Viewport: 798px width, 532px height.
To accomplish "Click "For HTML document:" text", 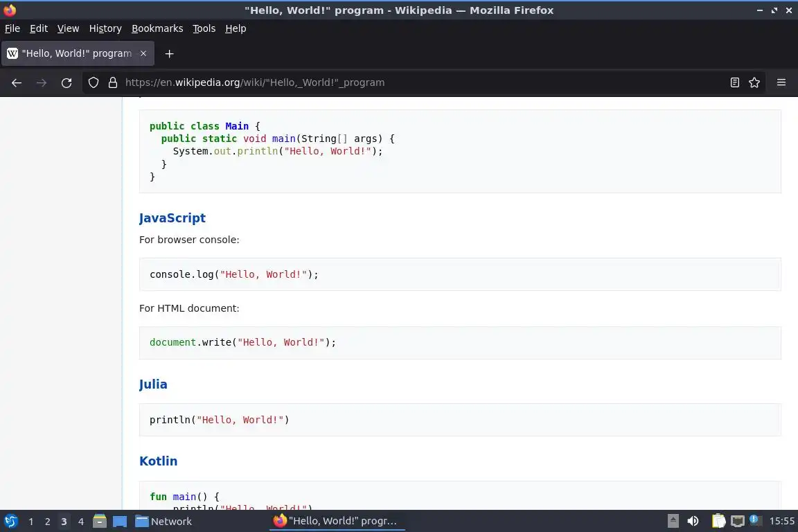I will [189, 308].
